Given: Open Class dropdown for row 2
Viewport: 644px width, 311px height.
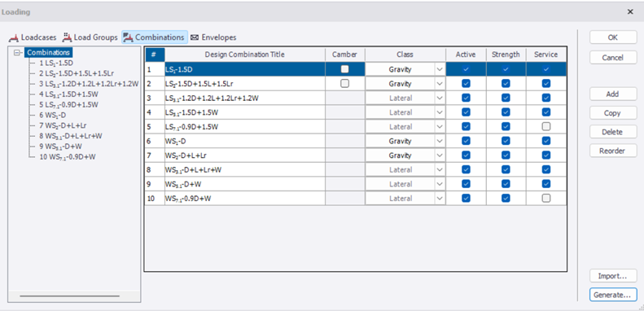Looking at the screenshot, I should tap(440, 83).
